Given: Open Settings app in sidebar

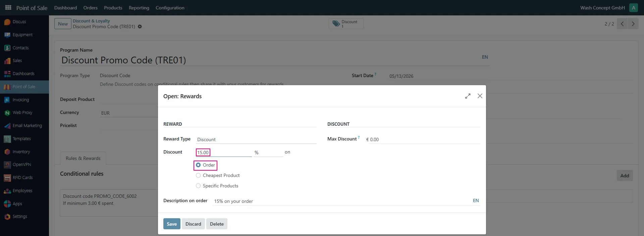Looking at the screenshot, I should click(24, 217).
